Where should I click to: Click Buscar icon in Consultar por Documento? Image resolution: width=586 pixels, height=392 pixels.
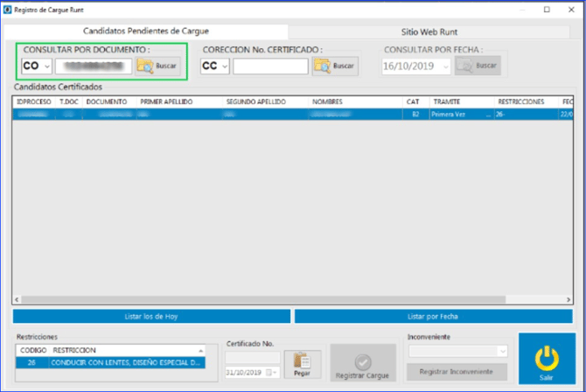click(145, 66)
